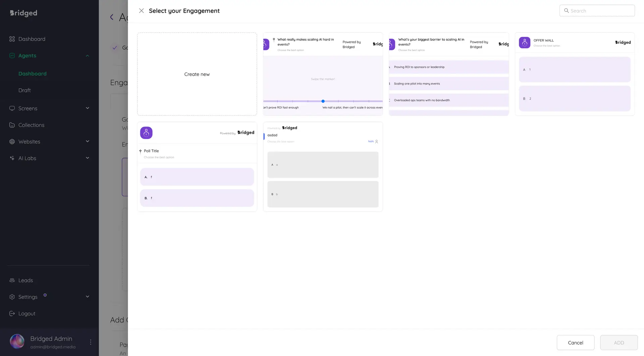Click the magnifier icon in the search bar
The height and width of the screenshot is (356, 644).
pyautogui.click(x=567, y=10)
